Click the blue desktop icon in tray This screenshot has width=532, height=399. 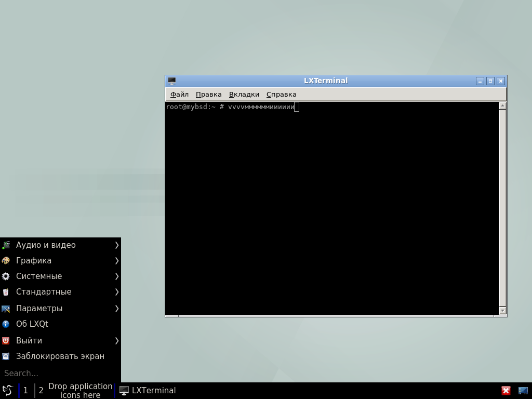(x=523, y=391)
